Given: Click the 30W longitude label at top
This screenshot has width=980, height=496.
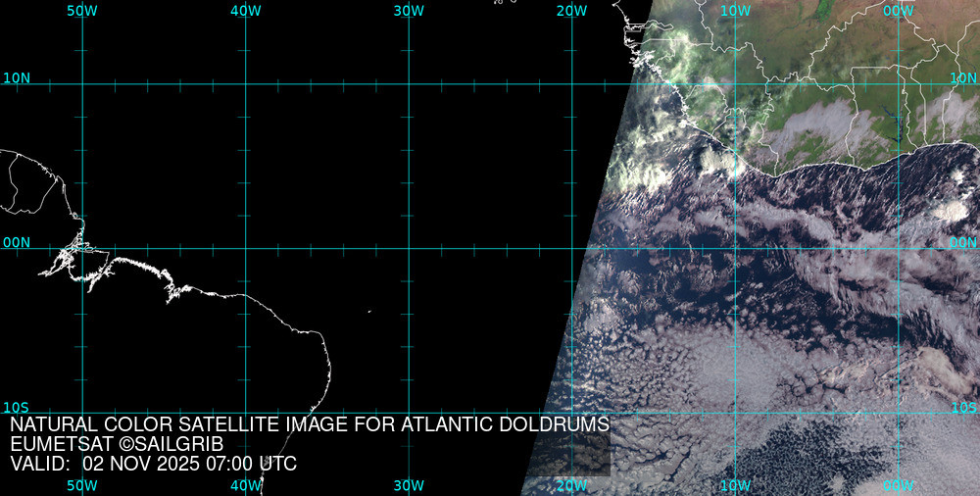Looking at the screenshot, I should 408,10.
